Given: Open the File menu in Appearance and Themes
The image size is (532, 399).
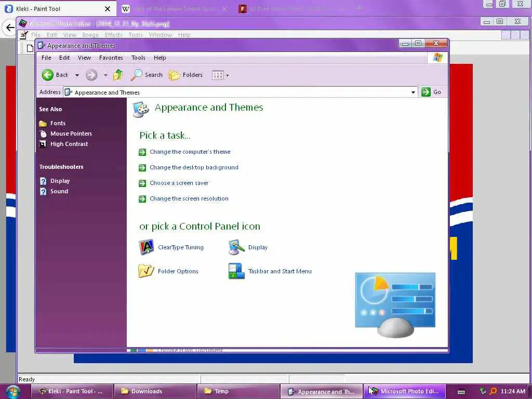Looking at the screenshot, I should (x=46, y=58).
